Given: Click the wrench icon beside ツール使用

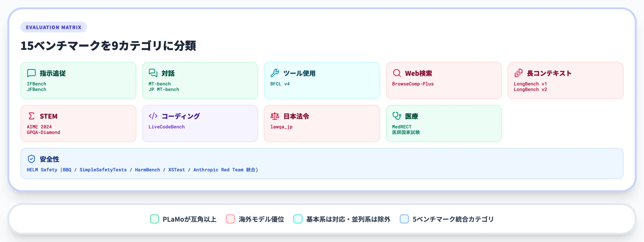Looking at the screenshot, I should tap(275, 73).
